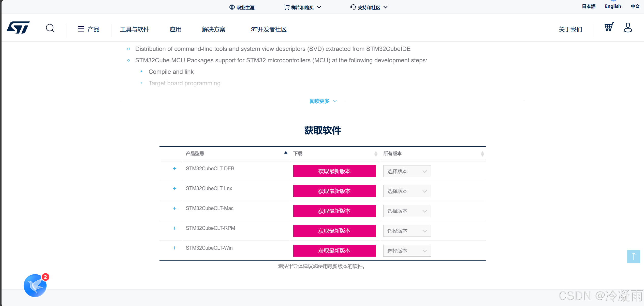Get latest version of STM32CubeCLT-Win
Image resolution: width=644 pixels, height=306 pixels.
(x=334, y=251)
